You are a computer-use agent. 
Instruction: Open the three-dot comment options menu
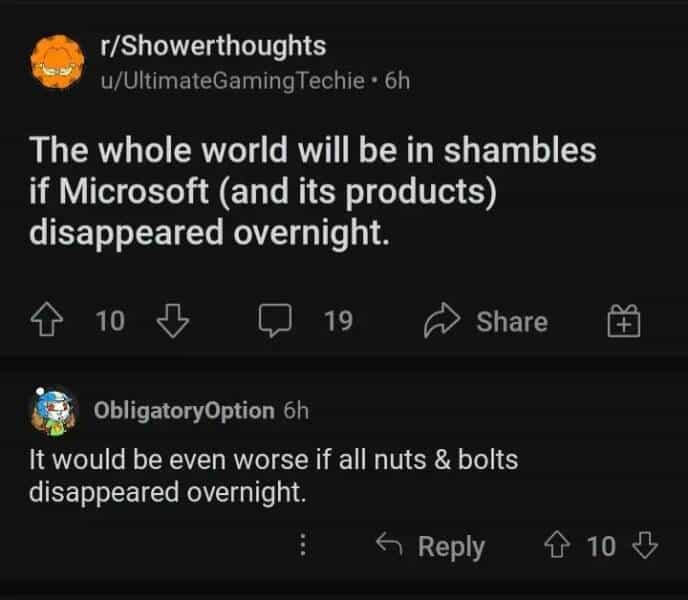(x=305, y=546)
